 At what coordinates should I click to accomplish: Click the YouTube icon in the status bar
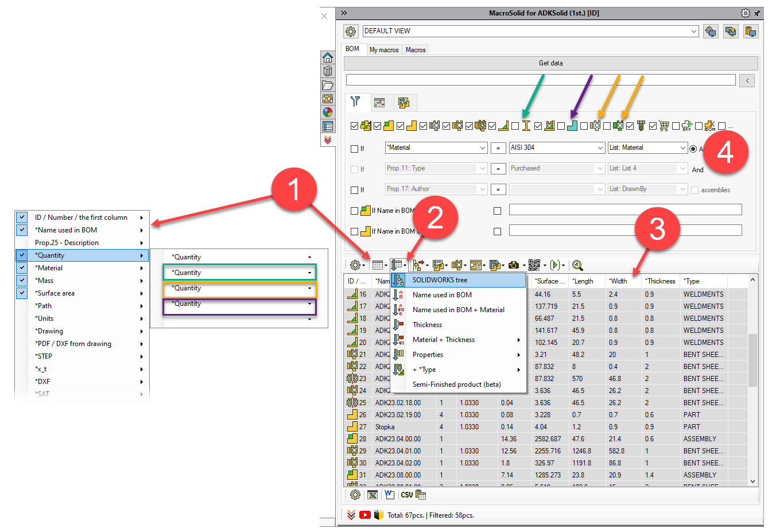point(365,515)
